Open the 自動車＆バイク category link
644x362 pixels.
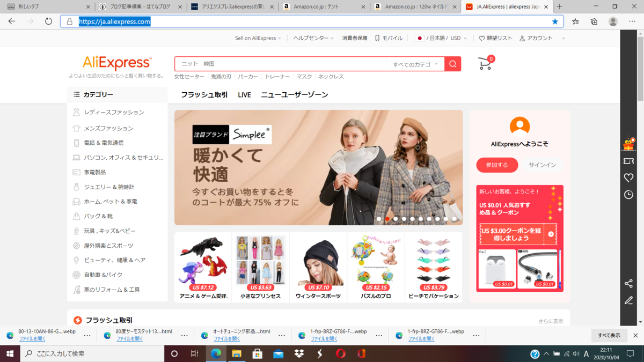[103, 275]
